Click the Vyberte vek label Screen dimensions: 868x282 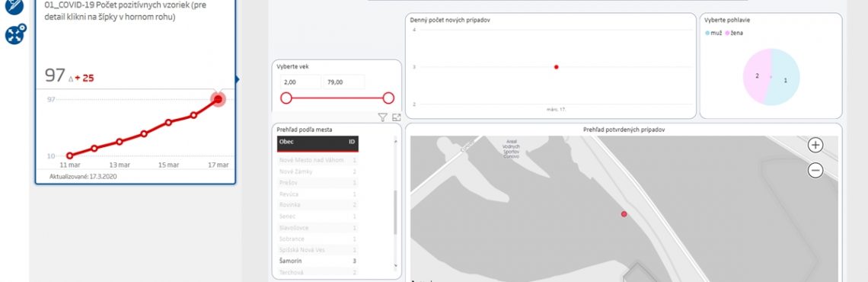click(293, 66)
